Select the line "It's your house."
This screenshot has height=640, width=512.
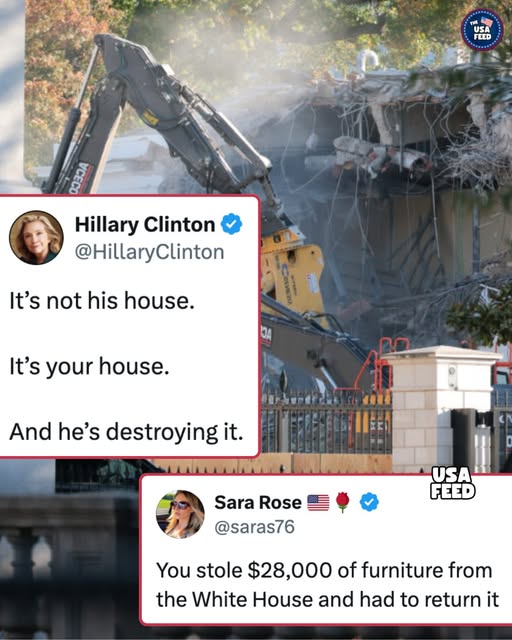89,366
